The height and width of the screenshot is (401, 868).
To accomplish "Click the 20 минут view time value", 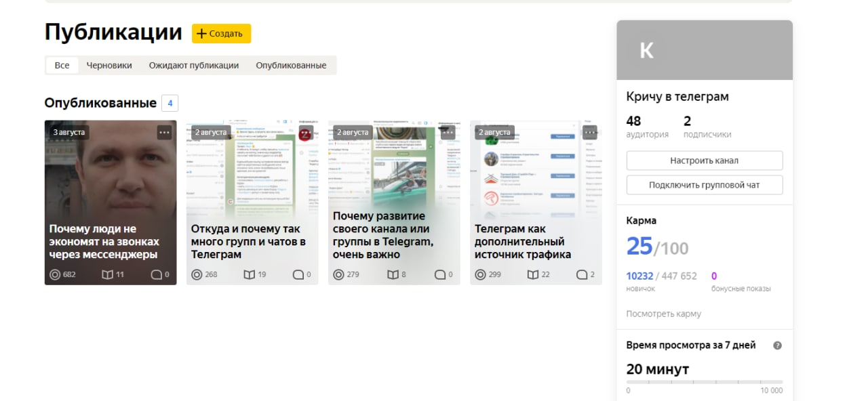I will [x=658, y=369].
